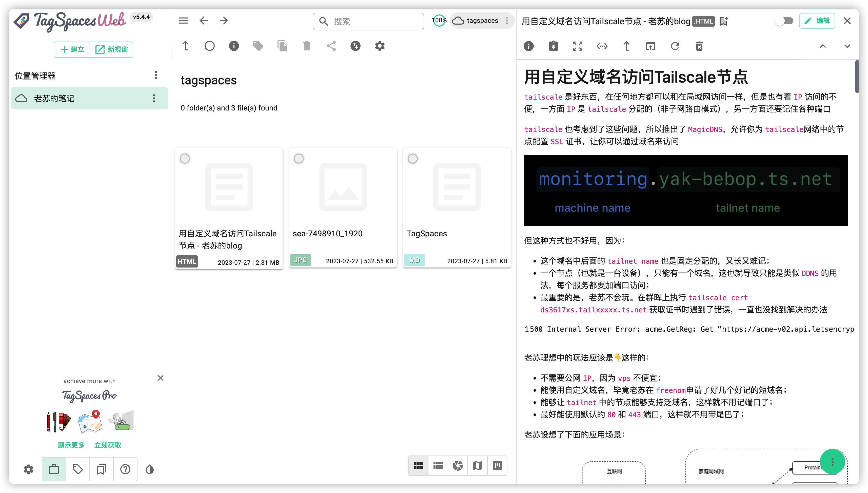Select the TagSpaces MD file's selection circle

pos(412,159)
